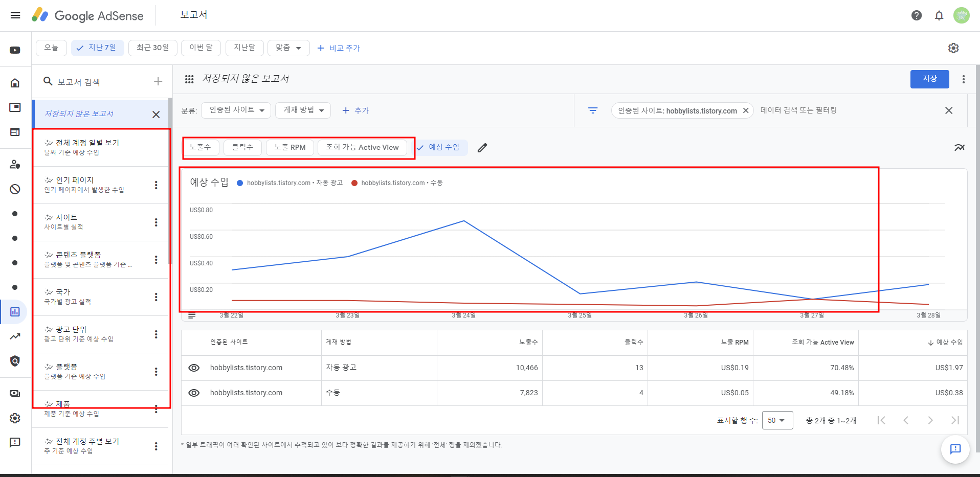Open Privacy & messaging person icon
The image size is (980, 477).
click(15, 165)
